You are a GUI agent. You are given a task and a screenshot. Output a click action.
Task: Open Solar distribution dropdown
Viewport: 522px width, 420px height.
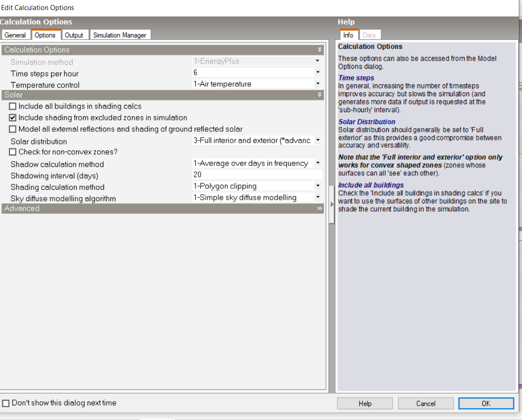pos(318,140)
